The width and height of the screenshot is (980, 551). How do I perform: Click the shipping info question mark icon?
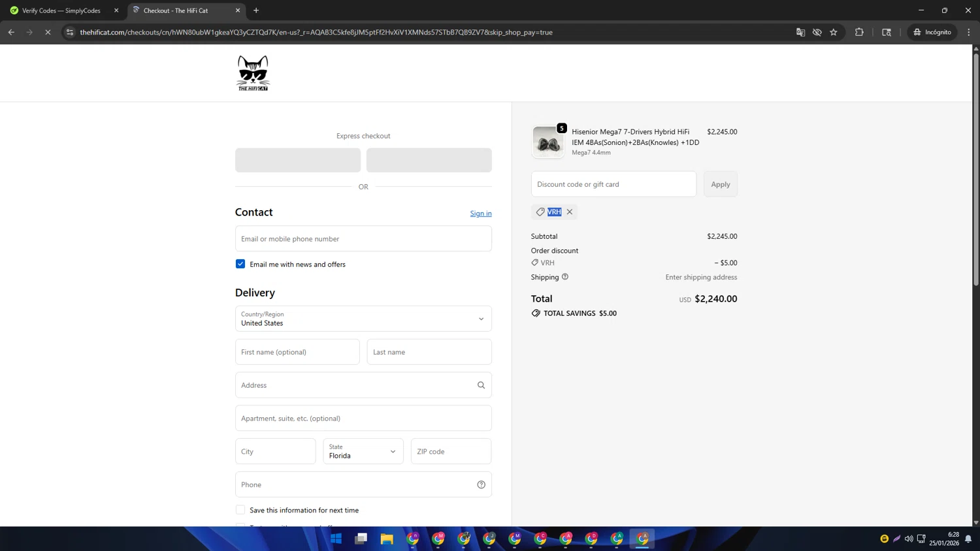pos(565,277)
